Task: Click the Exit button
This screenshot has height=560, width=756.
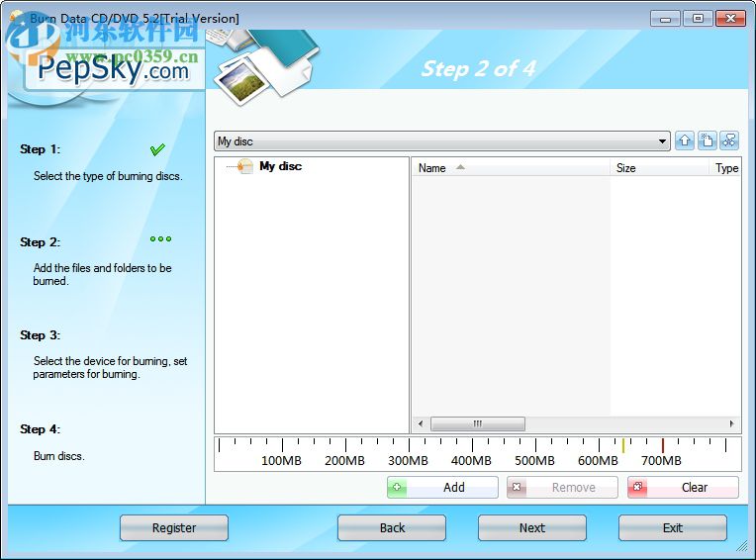Action: click(x=673, y=527)
